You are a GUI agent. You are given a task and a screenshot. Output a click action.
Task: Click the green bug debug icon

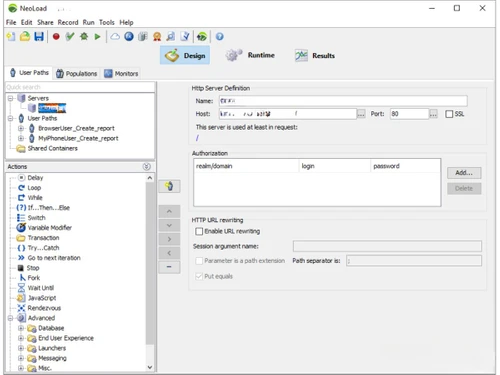pos(84,37)
